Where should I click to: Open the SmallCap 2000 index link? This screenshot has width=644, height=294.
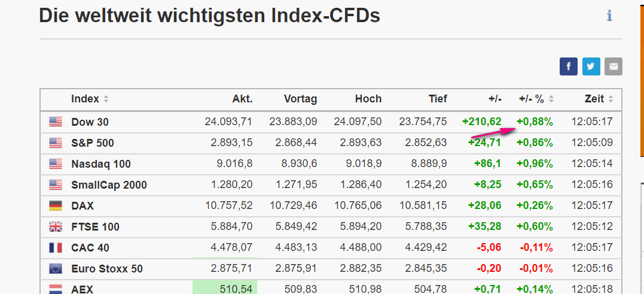click(x=109, y=185)
